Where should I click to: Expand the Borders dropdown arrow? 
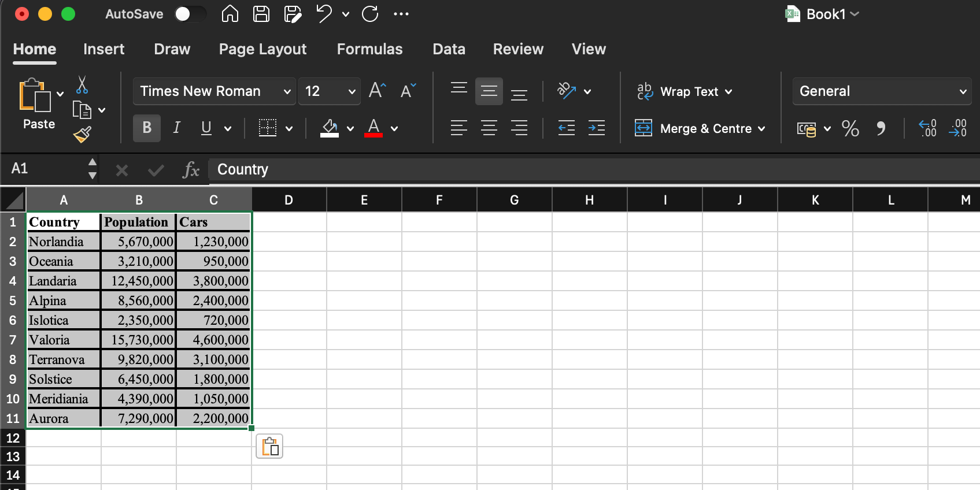(289, 128)
